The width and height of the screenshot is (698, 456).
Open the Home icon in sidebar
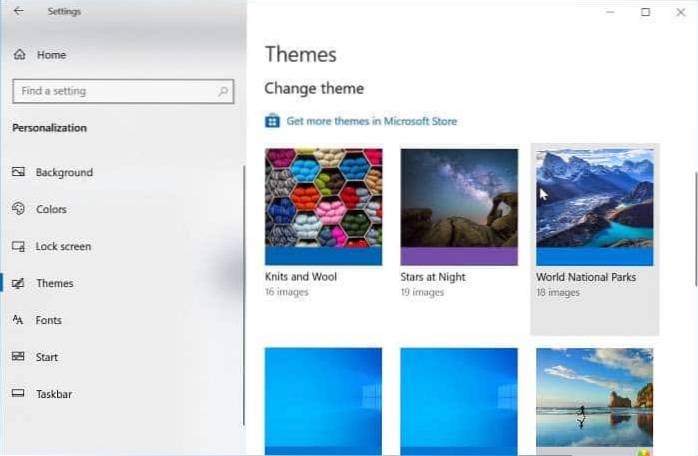pos(20,54)
